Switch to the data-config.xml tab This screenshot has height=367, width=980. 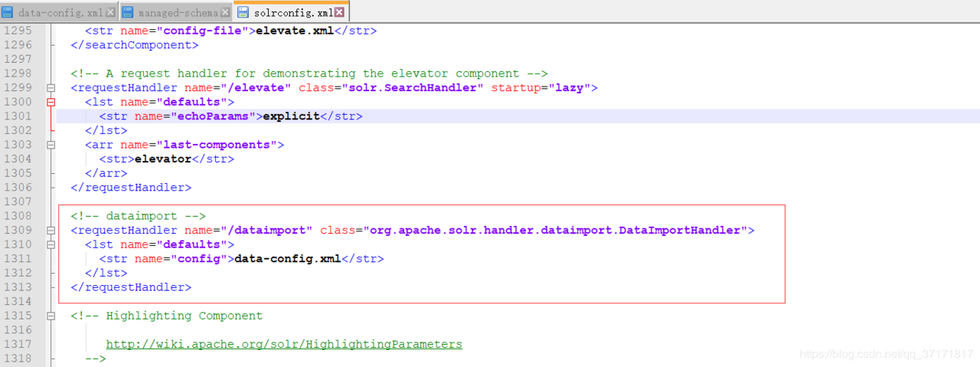click(60, 12)
